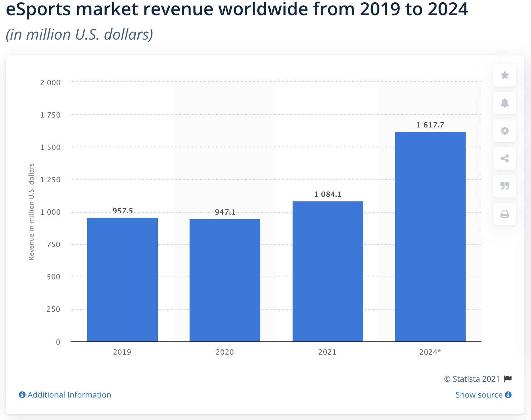Click the 957.5 data label
Screen dimensions: 531x420
coord(123,211)
